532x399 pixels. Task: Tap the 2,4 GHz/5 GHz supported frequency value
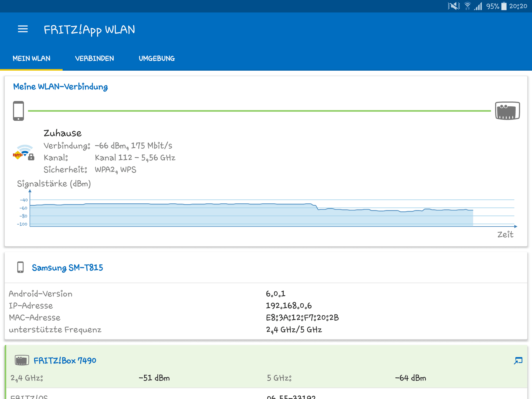point(294,330)
